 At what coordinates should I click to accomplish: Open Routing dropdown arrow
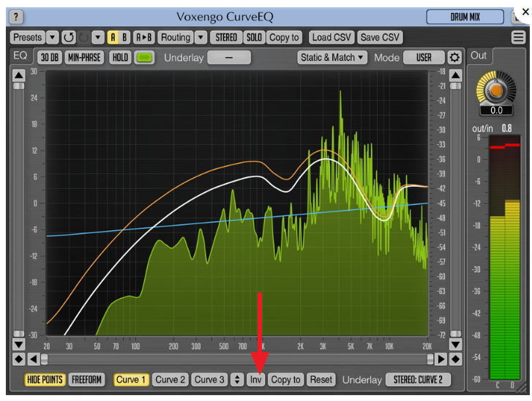tap(201, 37)
